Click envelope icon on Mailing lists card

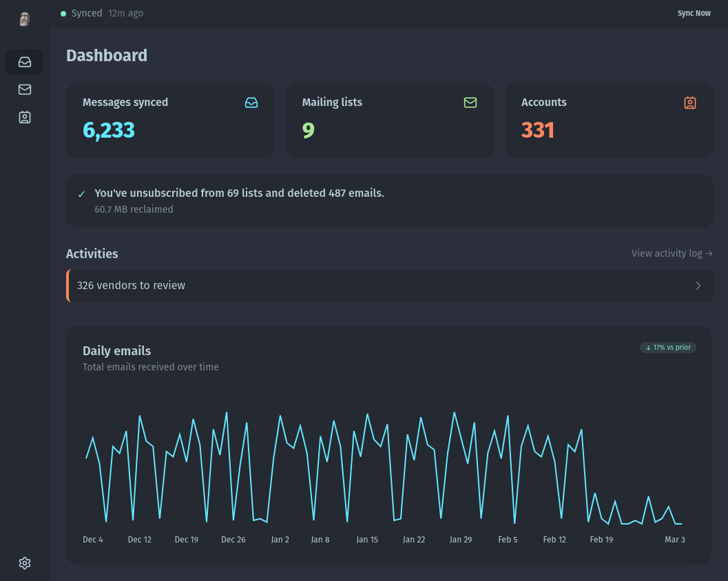tap(470, 103)
